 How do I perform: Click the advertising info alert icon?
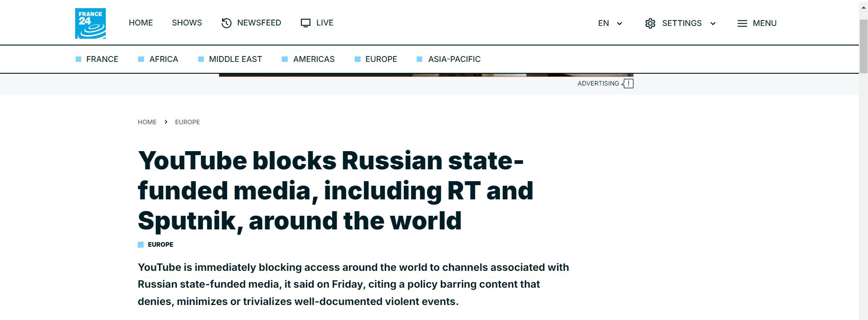coord(628,83)
